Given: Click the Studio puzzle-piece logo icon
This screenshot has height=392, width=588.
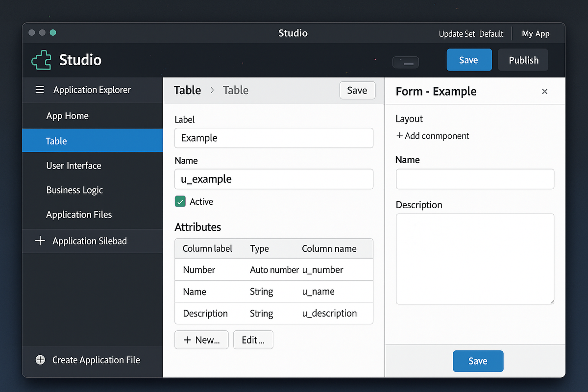Looking at the screenshot, I should click(x=42, y=60).
